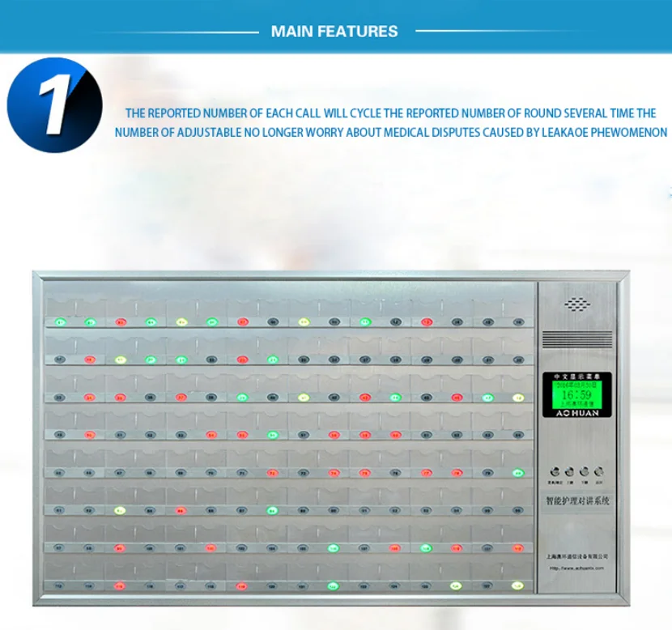Viewport: 672px width, 630px height.
Task: Click the 智能护理对讲系统 nameplate label
Action: [x=576, y=500]
